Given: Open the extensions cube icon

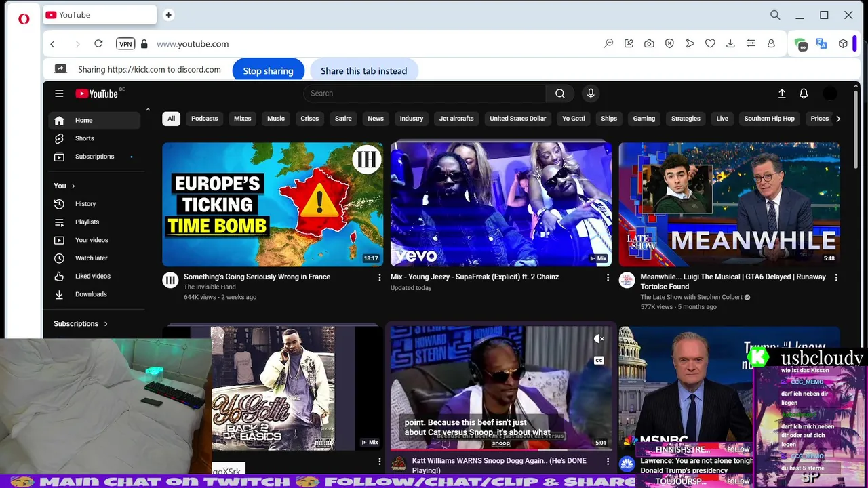Looking at the screenshot, I should [843, 43].
